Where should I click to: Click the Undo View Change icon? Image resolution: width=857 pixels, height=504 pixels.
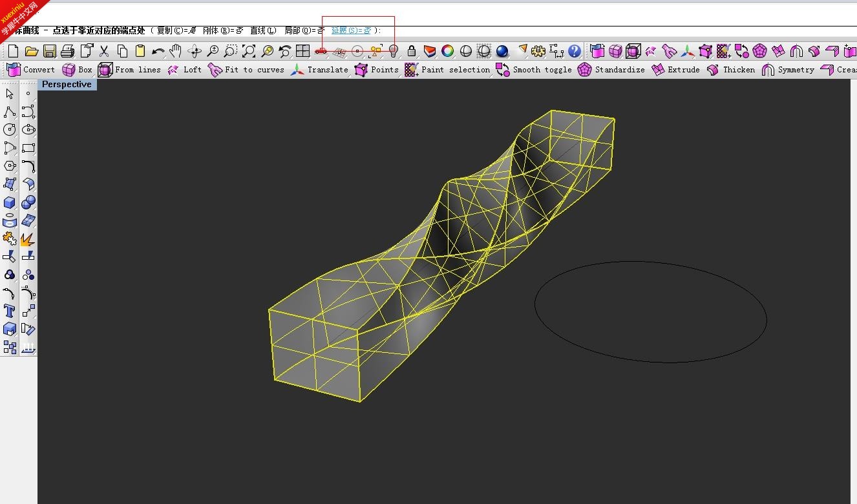click(x=285, y=51)
